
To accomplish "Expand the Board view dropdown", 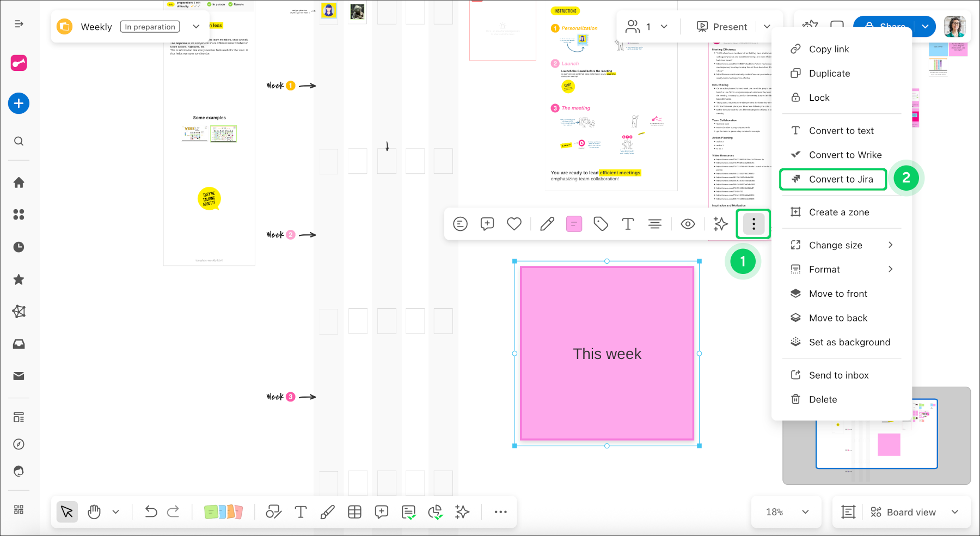I will [954, 512].
